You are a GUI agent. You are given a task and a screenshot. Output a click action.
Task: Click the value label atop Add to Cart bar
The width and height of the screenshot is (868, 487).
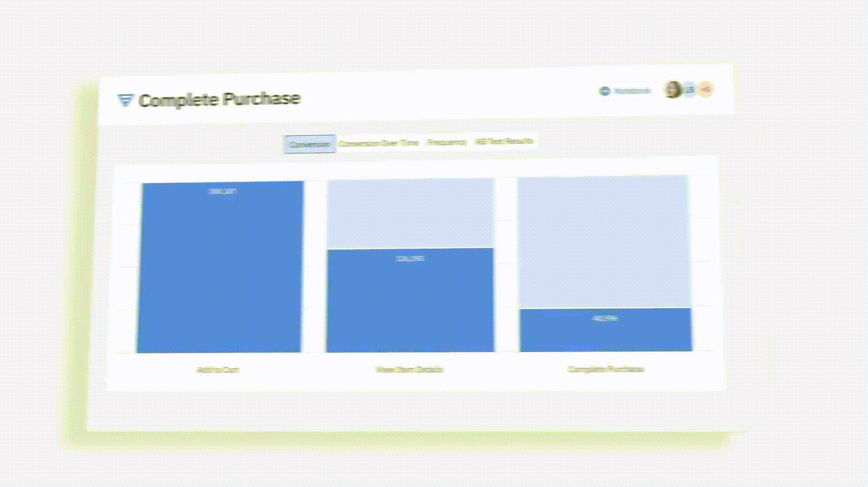pyautogui.click(x=222, y=192)
